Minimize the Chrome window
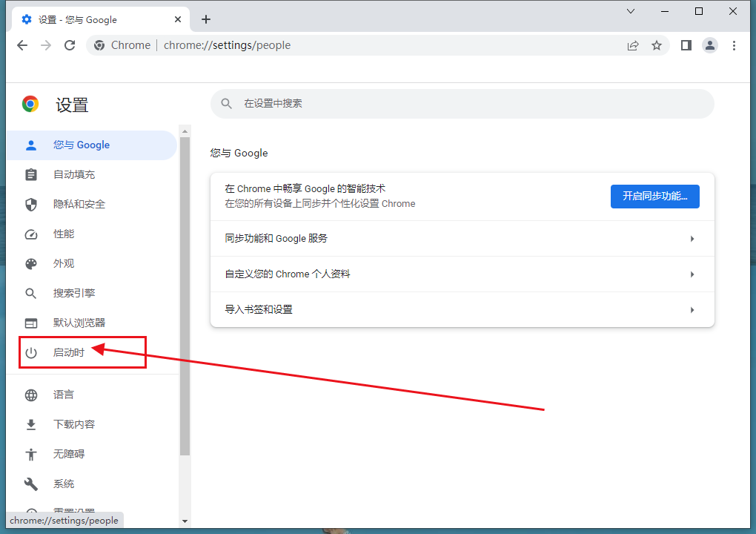Viewport: 756px width, 534px height. (x=665, y=11)
